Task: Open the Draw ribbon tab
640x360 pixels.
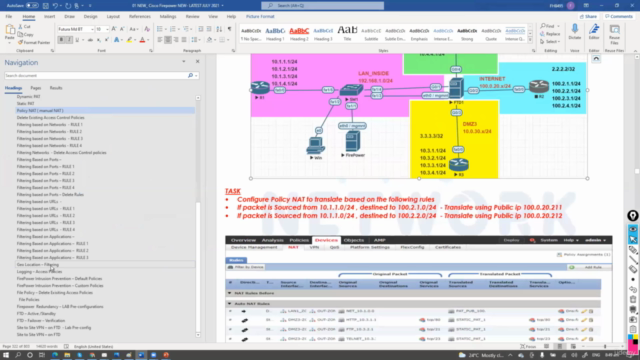Action: (x=69, y=17)
